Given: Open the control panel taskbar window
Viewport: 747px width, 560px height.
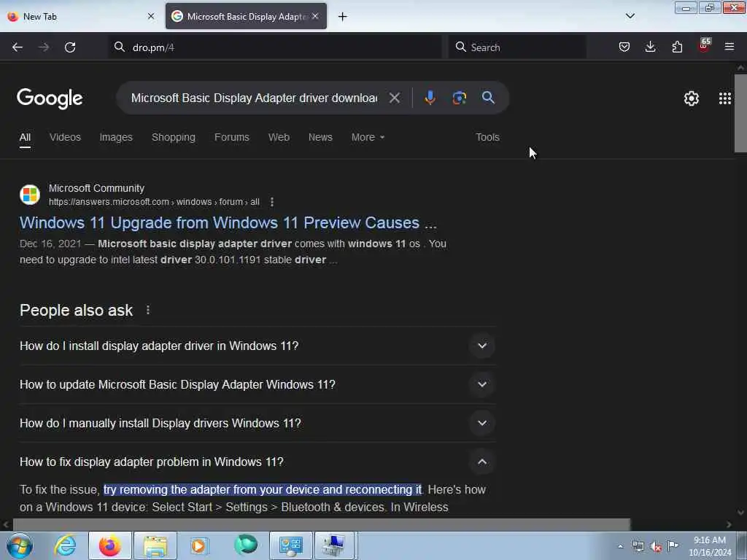Looking at the screenshot, I should tap(290, 545).
